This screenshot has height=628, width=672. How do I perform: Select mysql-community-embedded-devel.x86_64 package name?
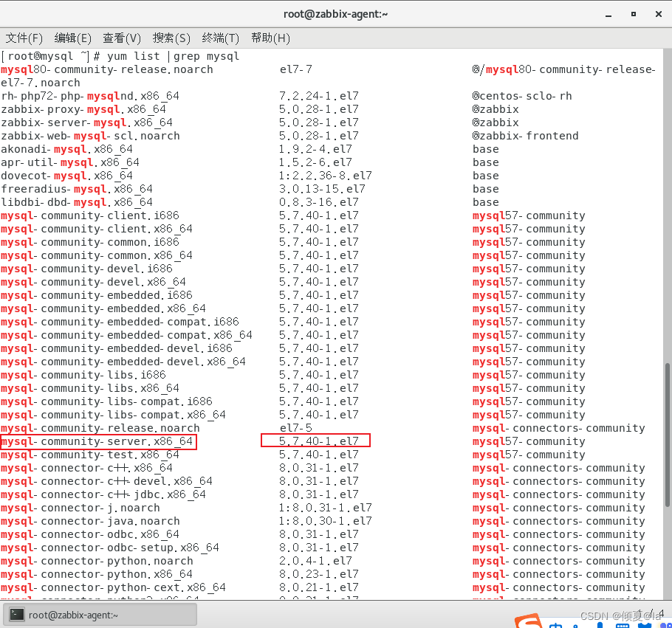pos(123,362)
